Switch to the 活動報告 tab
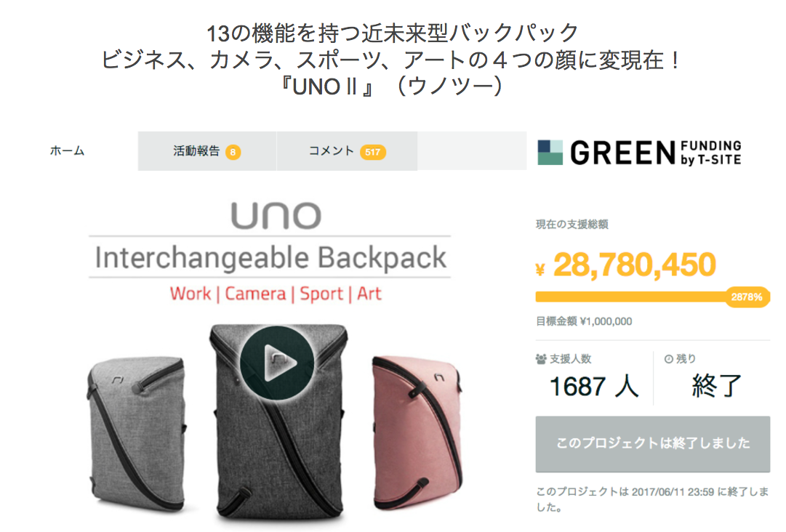Viewport: 786px width, 532px height. (207, 151)
